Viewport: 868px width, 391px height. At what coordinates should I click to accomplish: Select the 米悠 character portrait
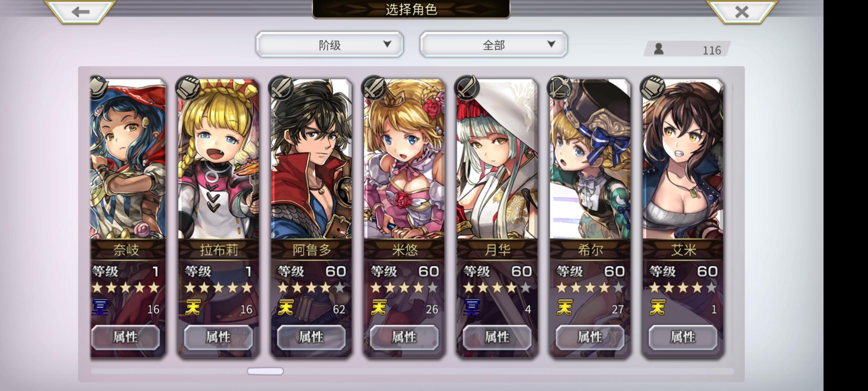pyautogui.click(x=404, y=159)
